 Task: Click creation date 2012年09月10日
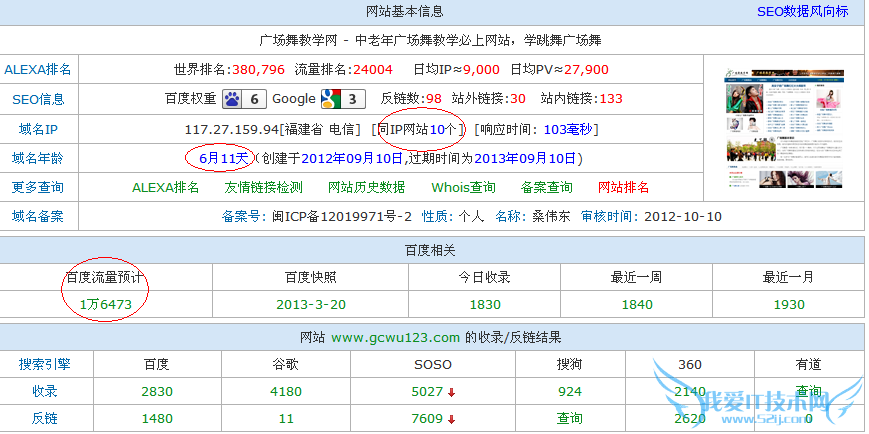pos(352,159)
